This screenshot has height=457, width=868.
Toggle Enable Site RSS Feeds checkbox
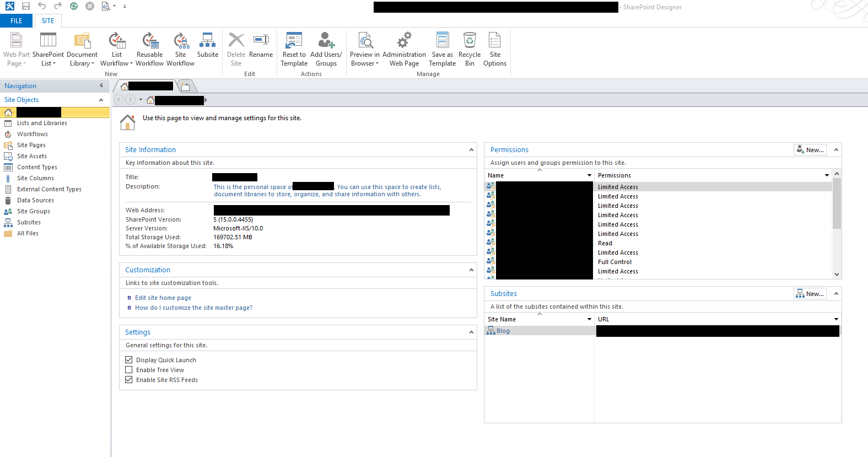129,380
